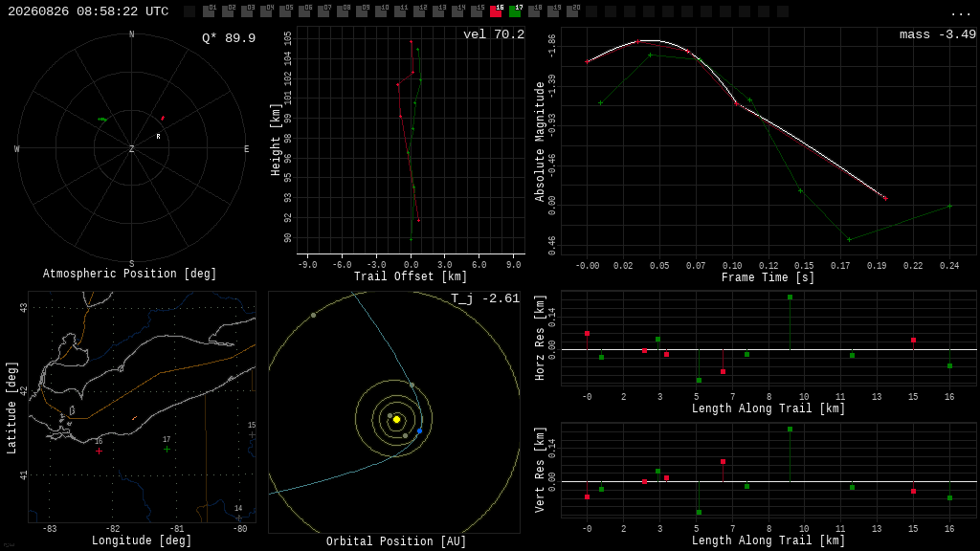Click the green station 17 cross on map
Viewport: 980px width, 551px height.
point(167,449)
